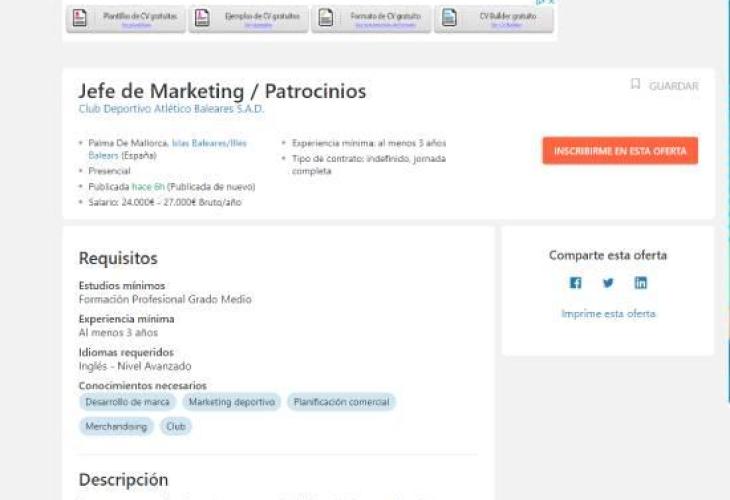Click the Formato de CV gratuito ad icon
Image resolution: width=730 pixels, height=500 pixels.
pos(326,18)
